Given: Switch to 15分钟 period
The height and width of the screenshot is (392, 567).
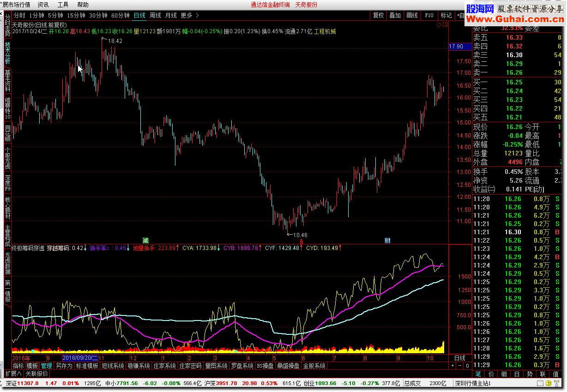Looking at the screenshot, I should coord(76,15).
